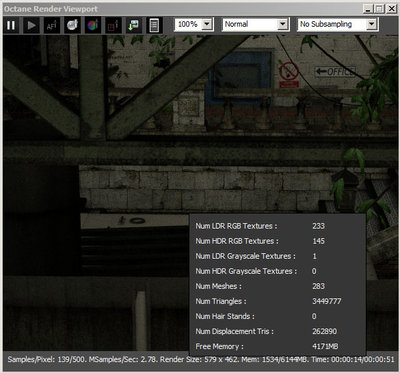The width and height of the screenshot is (400, 373).
Task: Click the Free Memory statistic row
Action: click(x=277, y=346)
